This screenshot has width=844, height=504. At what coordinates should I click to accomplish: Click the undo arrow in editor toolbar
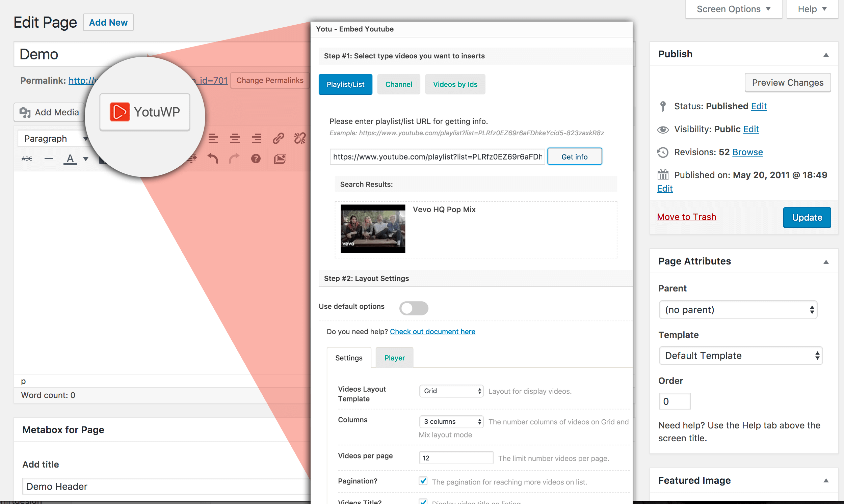pos(213,158)
